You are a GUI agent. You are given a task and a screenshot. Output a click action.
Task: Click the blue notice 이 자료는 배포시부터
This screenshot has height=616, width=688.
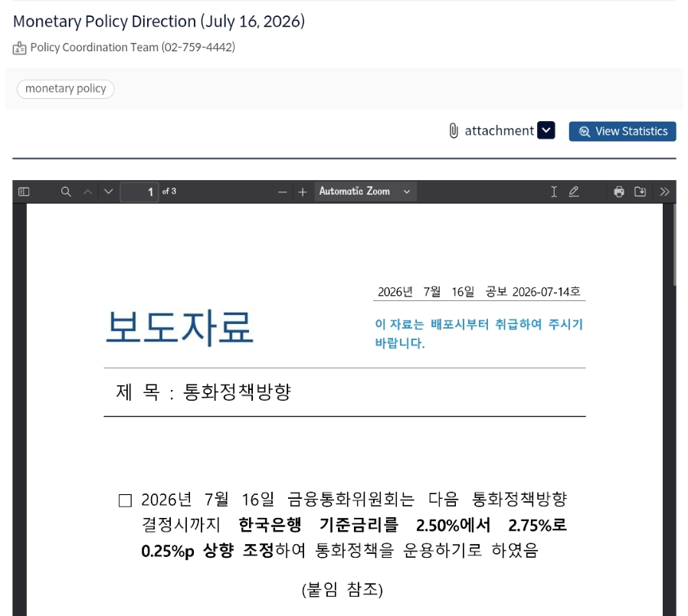click(x=479, y=333)
